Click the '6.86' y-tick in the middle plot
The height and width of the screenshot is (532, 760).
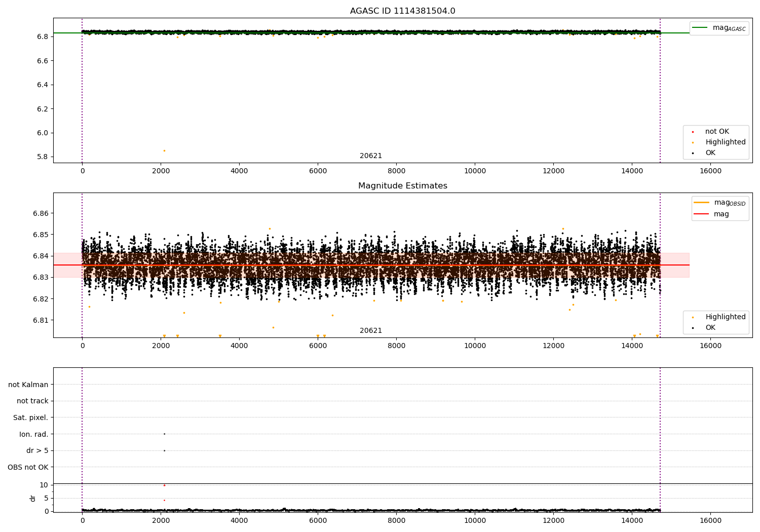(41, 213)
